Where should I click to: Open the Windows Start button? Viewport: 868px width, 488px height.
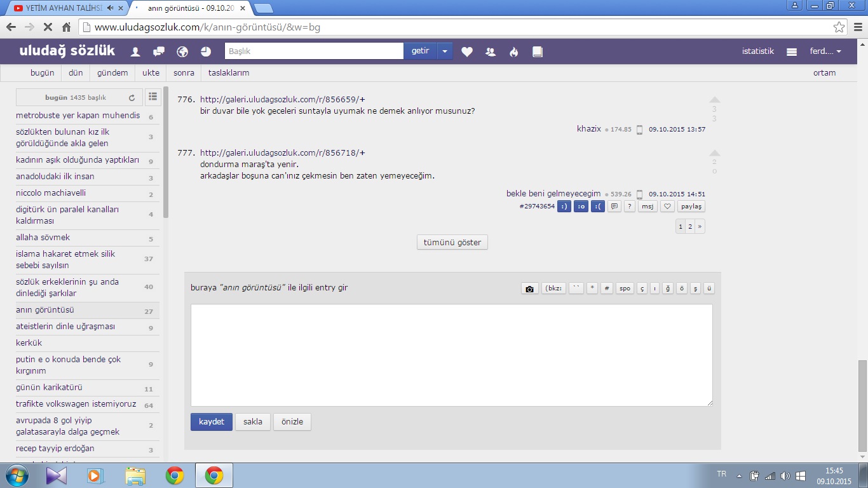pos(17,475)
